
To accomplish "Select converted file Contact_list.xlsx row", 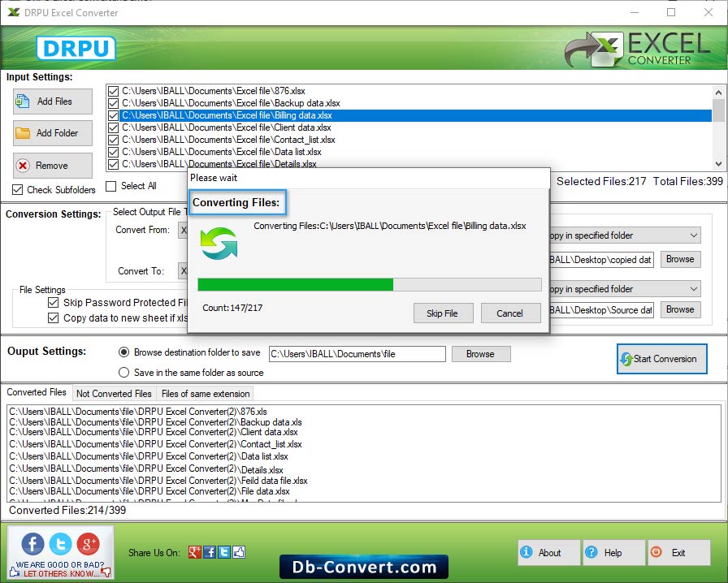I will pos(155,444).
